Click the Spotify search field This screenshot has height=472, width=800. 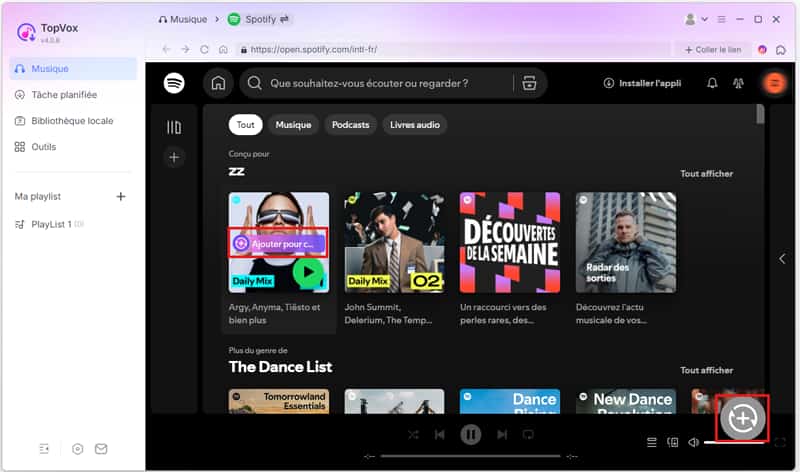[388, 83]
